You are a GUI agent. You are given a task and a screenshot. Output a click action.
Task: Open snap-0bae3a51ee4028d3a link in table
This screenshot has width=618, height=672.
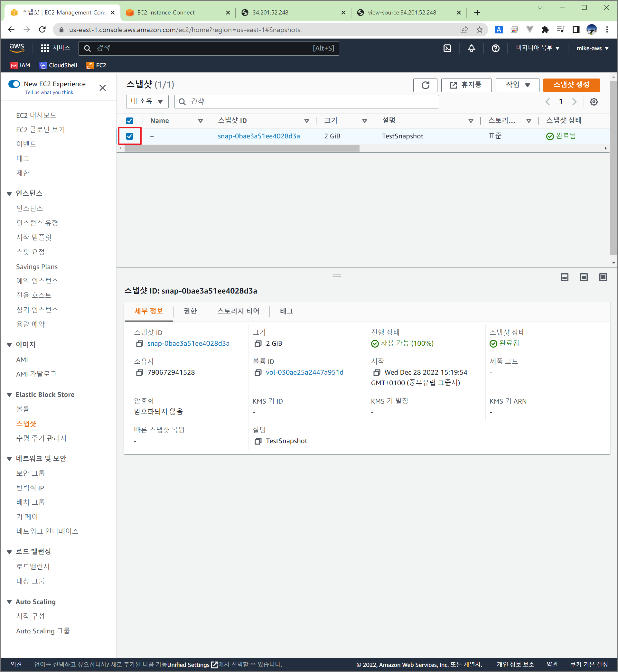click(258, 136)
